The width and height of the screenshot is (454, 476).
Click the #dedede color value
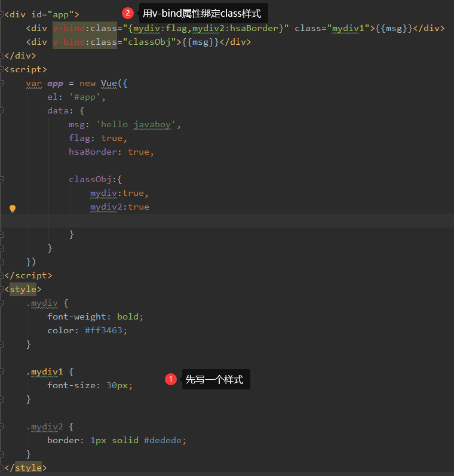coord(162,440)
